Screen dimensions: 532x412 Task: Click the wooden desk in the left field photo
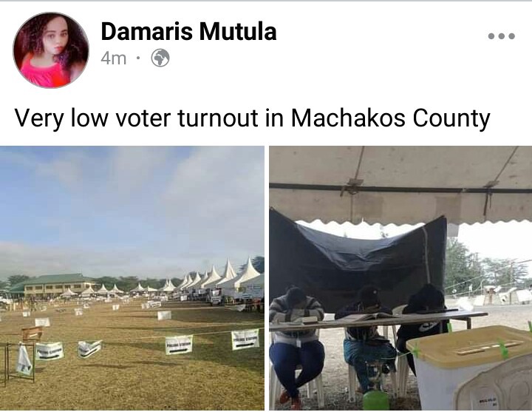coord(33,333)
